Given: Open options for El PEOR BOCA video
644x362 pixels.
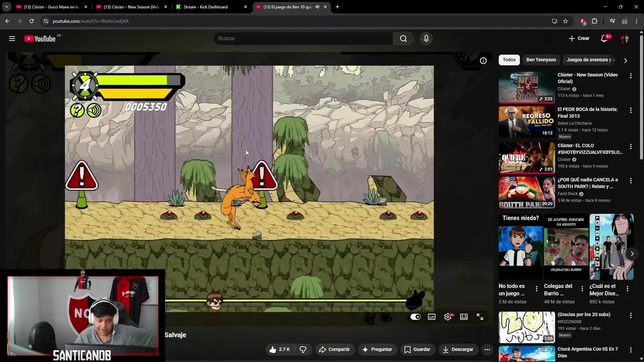Looking at the screenshot, I should click(630, 110).
